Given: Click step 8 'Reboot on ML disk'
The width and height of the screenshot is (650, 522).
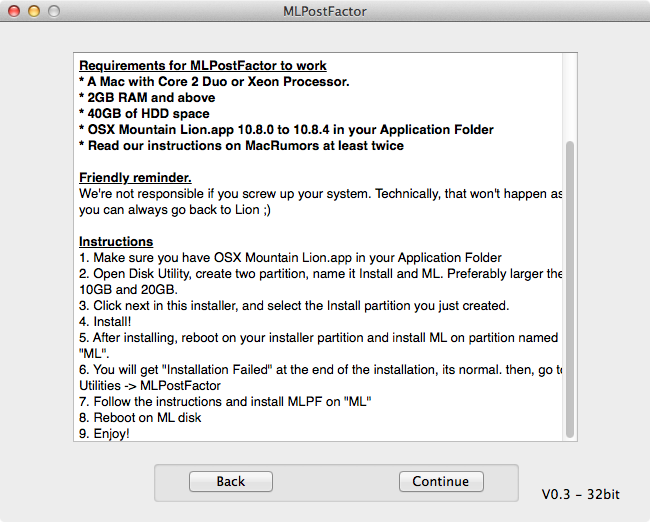Looking at the screenshot, I should click(x=140, y=418).
